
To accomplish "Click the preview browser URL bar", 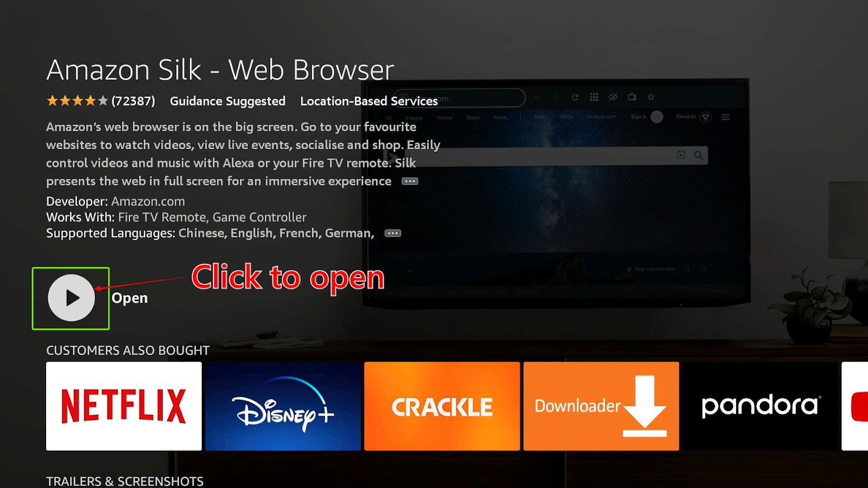I will 459,98.
